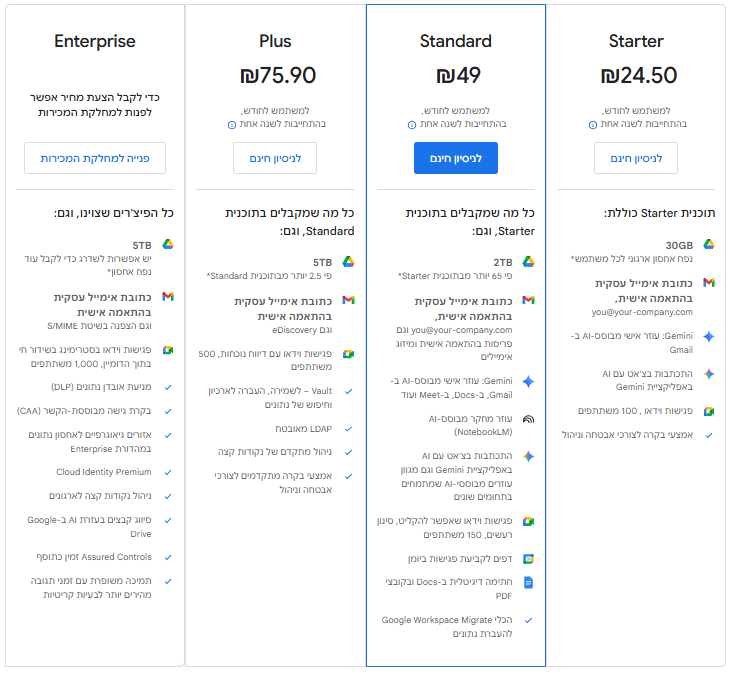Click the Google Meet icon in the Plus column

(x=348, y=354)
